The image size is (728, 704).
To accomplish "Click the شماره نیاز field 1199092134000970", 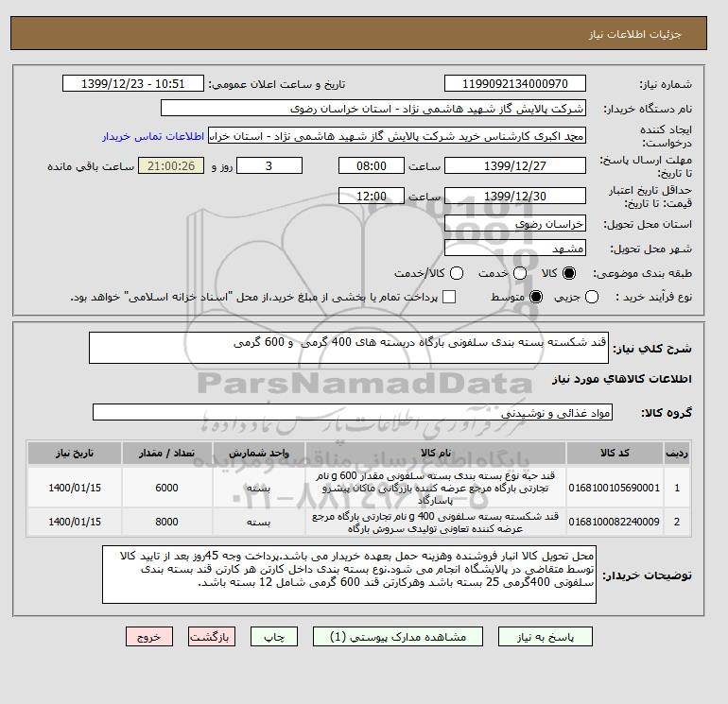I will [x=515, y=83].
